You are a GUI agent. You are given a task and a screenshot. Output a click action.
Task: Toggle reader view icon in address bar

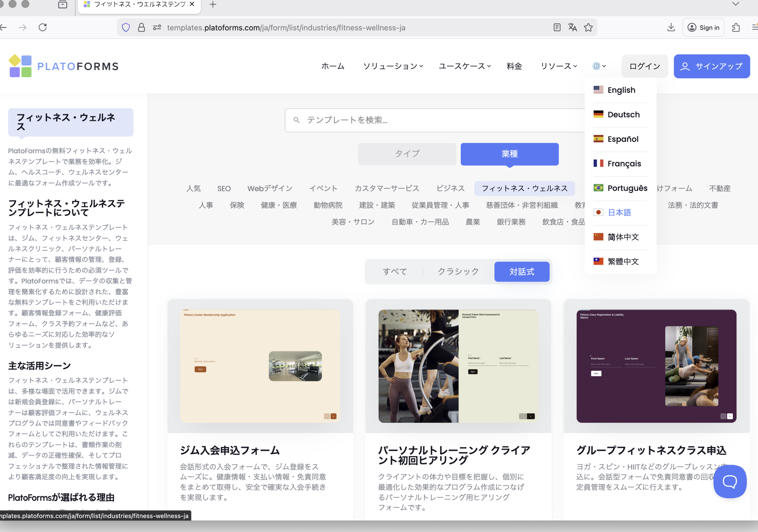click(x=557, y=28)
